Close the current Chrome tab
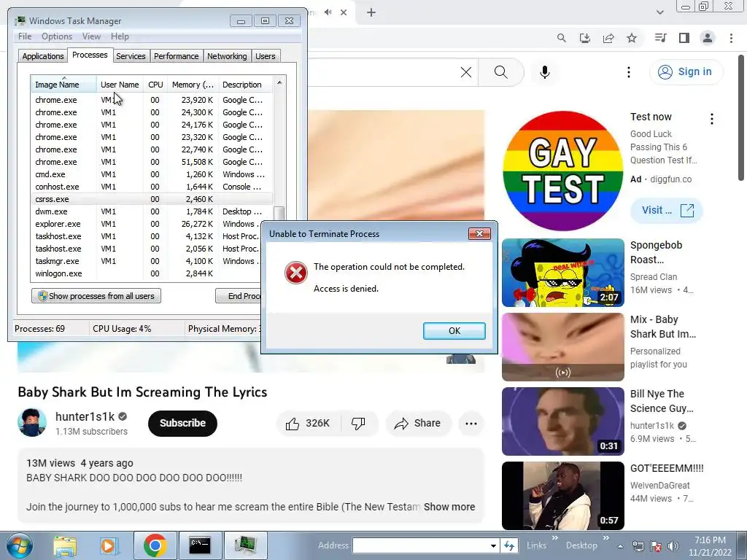This screenshot has height=560, width=747. pos(344,12)
